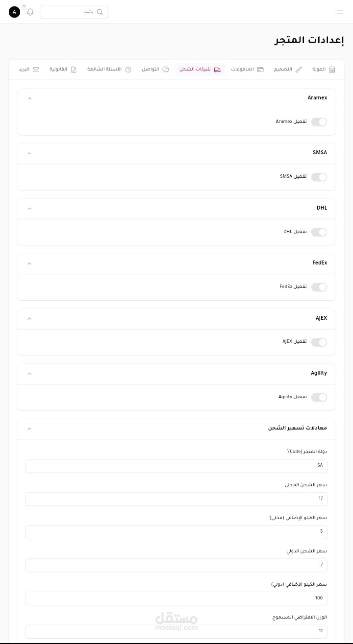The height and width of the screenshot is (644, 353).
Task: Turn on the FedEx toggle
Action: [x=319, y=287]
